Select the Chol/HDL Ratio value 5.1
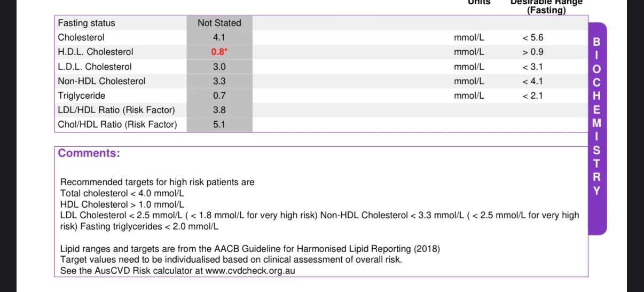Viewport: 644px width, 292px height. [x=219, y=124]
